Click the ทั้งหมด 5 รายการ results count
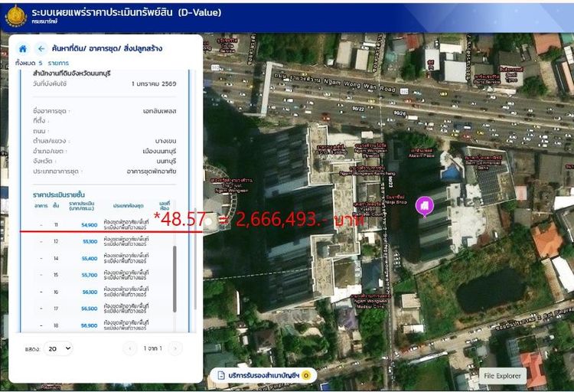 [42, 63]
